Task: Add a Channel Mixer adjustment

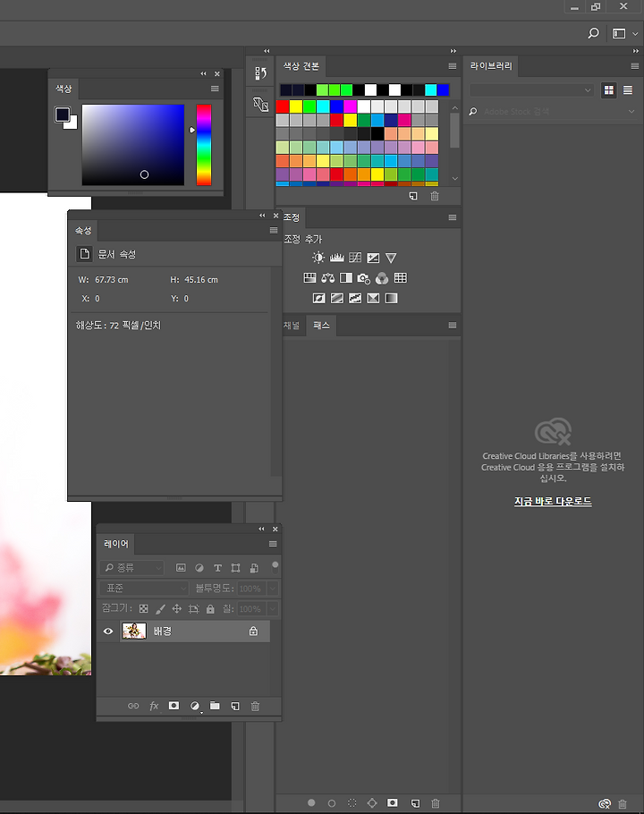Action: pyautogui.click(x=382, y=278)
